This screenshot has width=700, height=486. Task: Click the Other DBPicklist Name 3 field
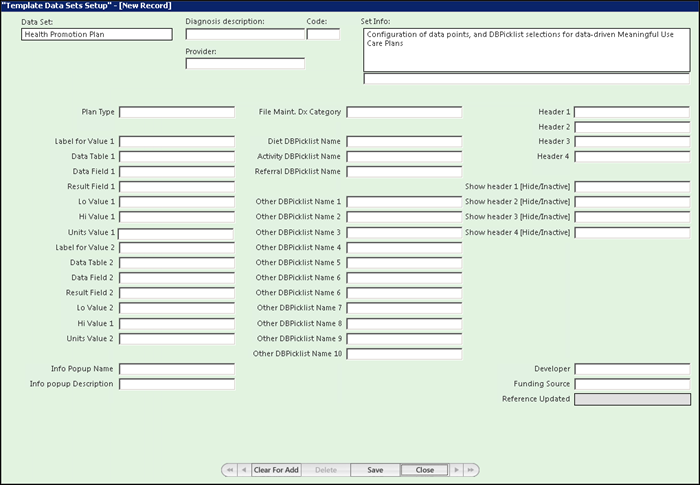pyautogui.click(x=404, y=233)
